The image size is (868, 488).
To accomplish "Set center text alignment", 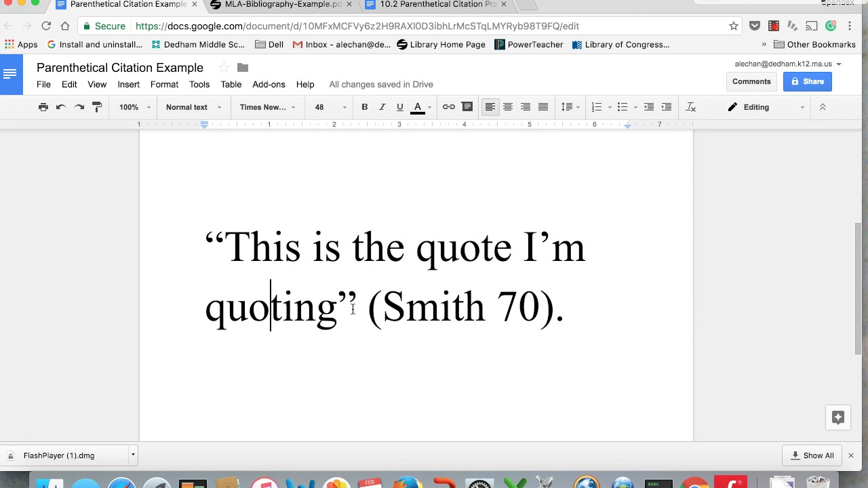I will point(507,107).
